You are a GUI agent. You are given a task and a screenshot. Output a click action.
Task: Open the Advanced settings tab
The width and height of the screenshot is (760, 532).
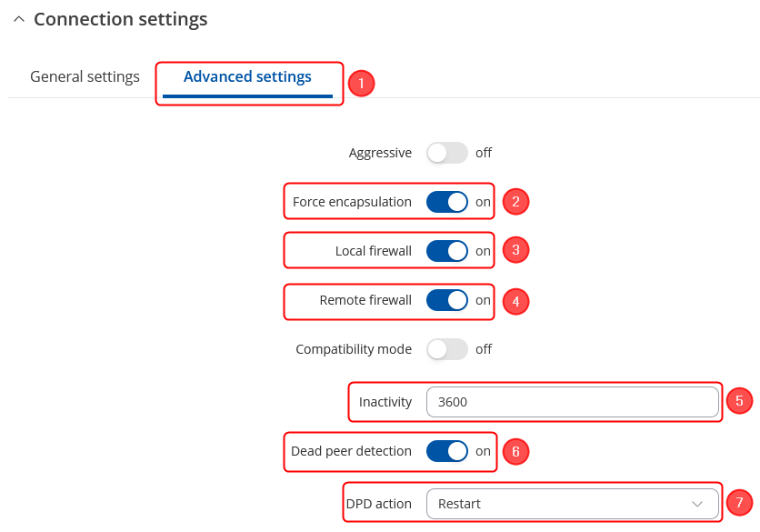[x=247, y=77]
